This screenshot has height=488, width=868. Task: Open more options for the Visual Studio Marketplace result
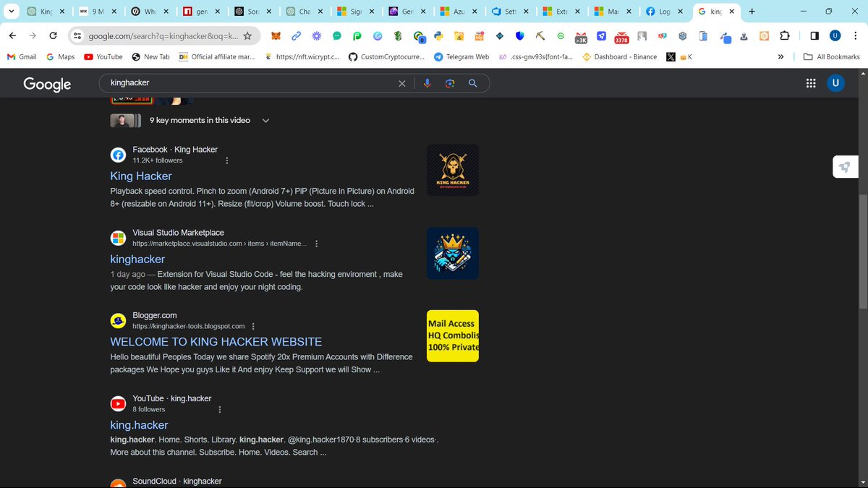point(316,244)
